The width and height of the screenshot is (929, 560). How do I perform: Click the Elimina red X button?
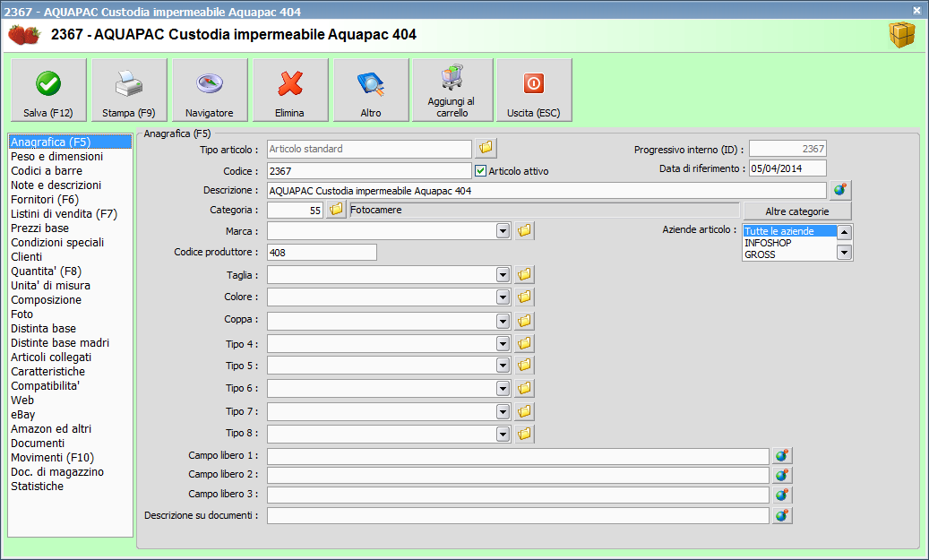click(290, 90)
